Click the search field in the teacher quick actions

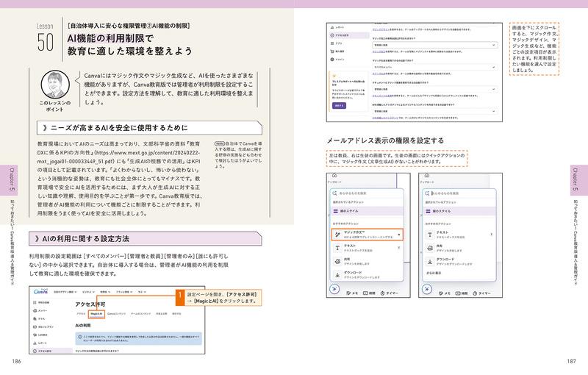coord(367,193)
